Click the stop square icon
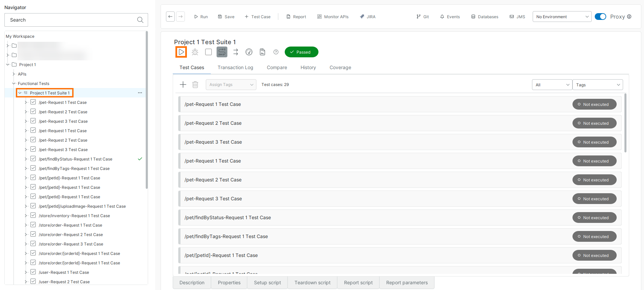Screen dimensions: 644x290 coord(208,52)
